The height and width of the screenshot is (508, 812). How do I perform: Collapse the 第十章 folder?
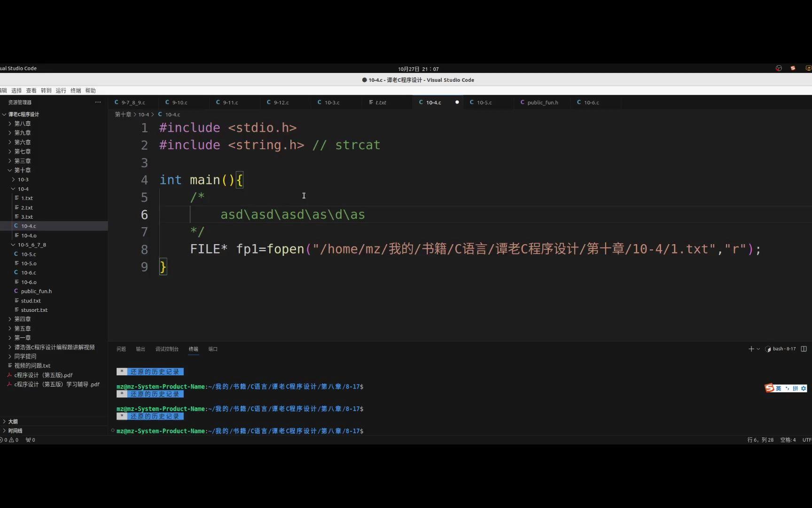22,170
